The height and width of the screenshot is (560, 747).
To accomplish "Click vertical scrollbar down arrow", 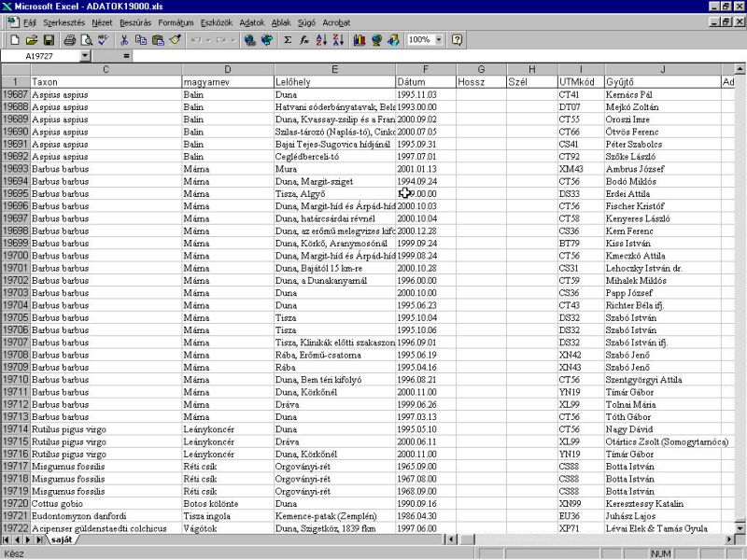I will 740,528.
